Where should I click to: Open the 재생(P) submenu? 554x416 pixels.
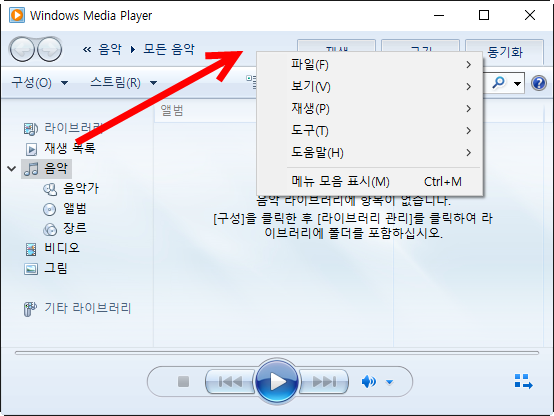click(370, 109)
